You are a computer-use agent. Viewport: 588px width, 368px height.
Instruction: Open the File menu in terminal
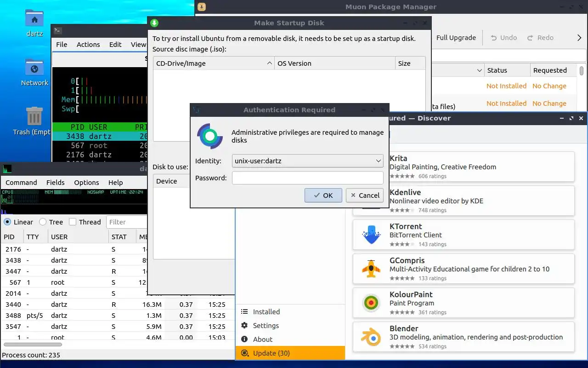pyautogui.click(x=62, y=44)
